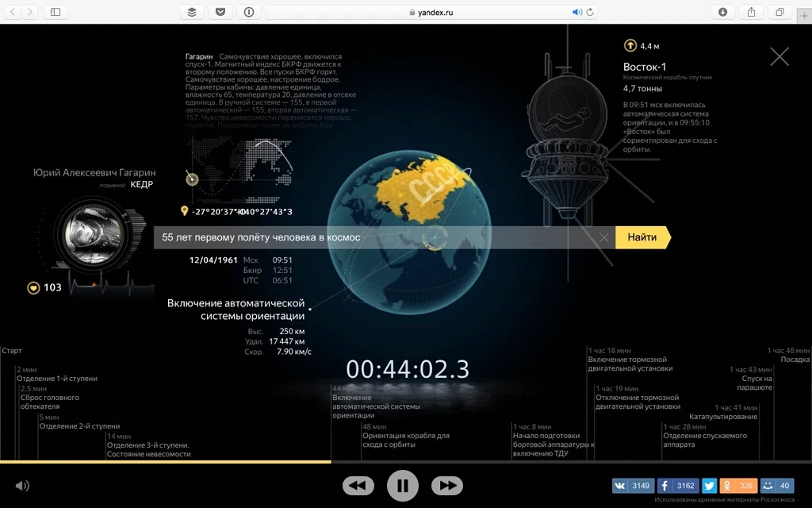This screenshot has width=812, height=508.
Task: Click the dotted world map with orbit track
Action: click(x=240, y=170)
